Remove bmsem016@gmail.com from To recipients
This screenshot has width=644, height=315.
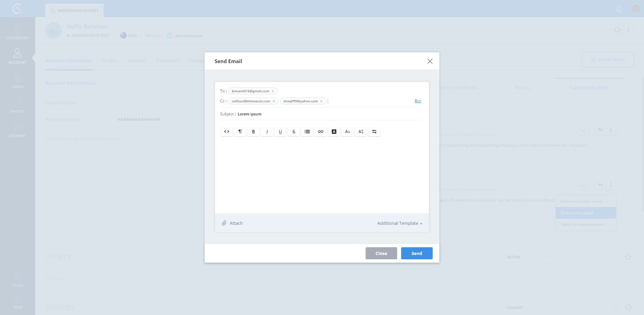point(273,91)
